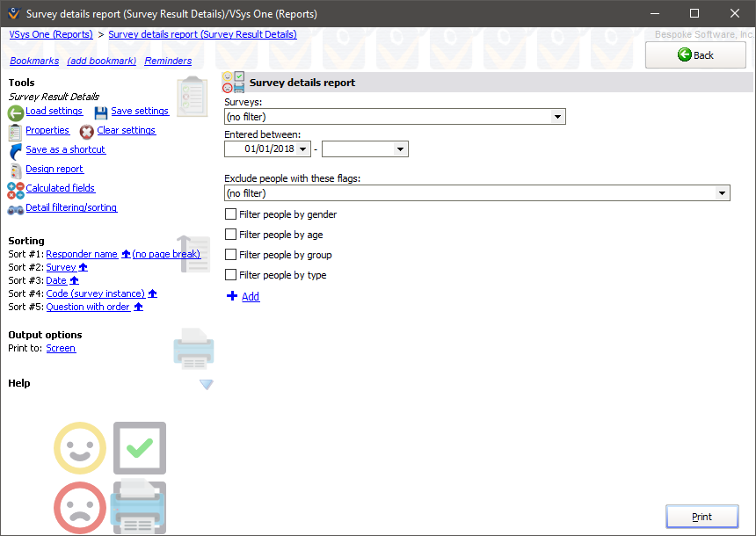The image size is (756, 536).
Task: Enable Filter people by group
Action: pyautogui.click(x=230, y=254)
